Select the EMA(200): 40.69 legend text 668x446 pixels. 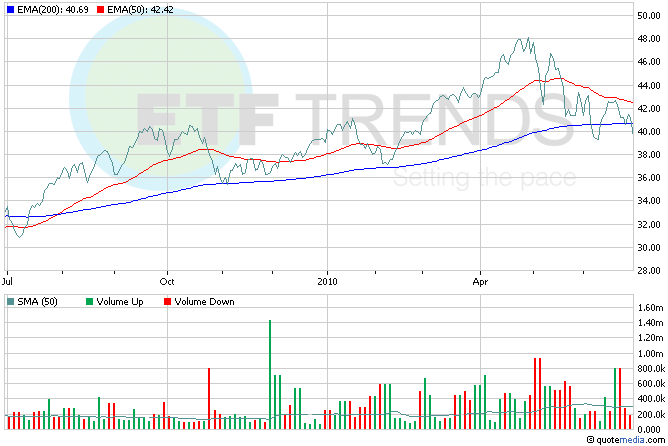click(x=53, y=9)
